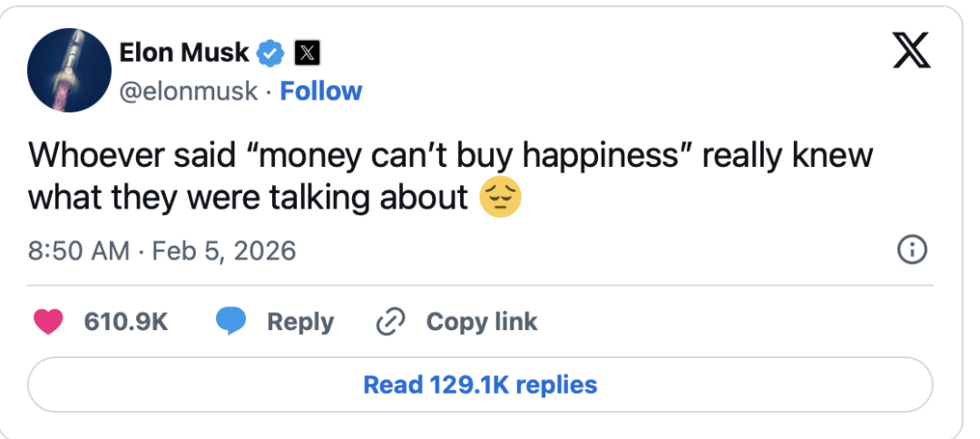Click the Copy link text
This screenshot has width=980, height=439.
pyautogui.click(x=482, y=322)
